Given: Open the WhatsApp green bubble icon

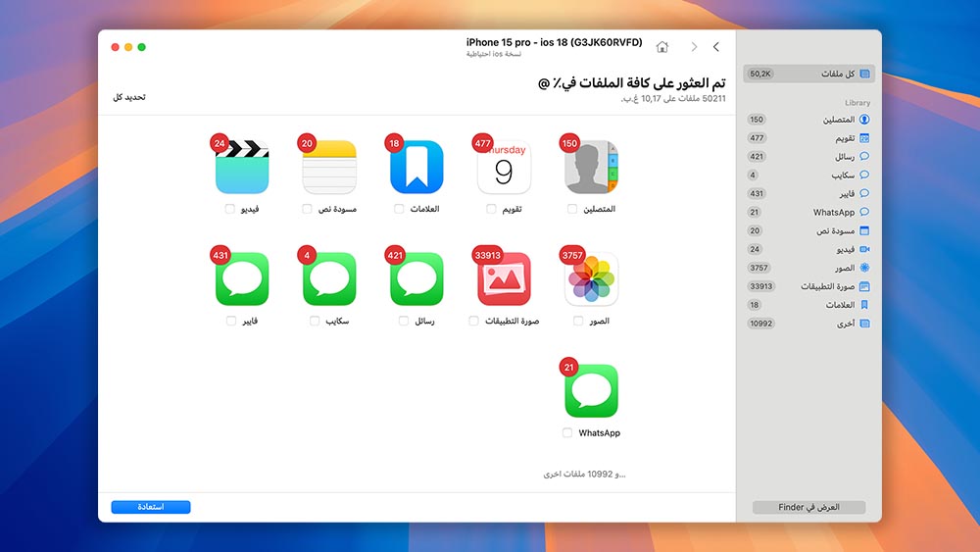Looking at the screenshot, I should click(x=591, y=390).
